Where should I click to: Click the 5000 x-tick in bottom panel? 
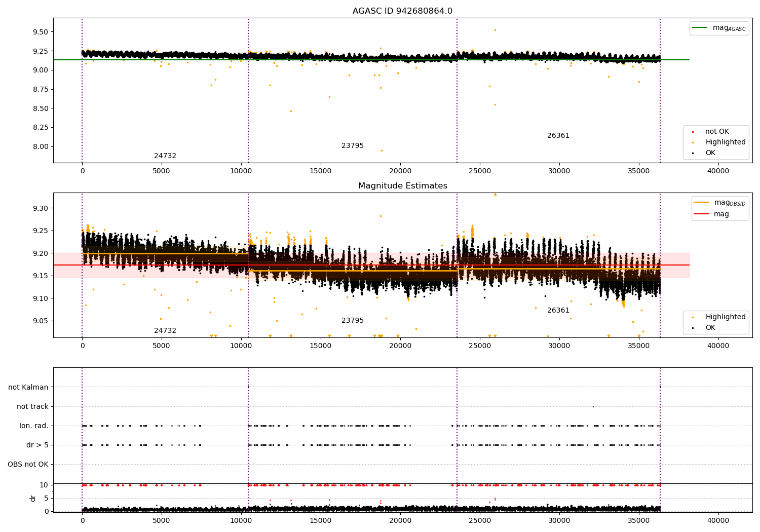coord(162,521)
